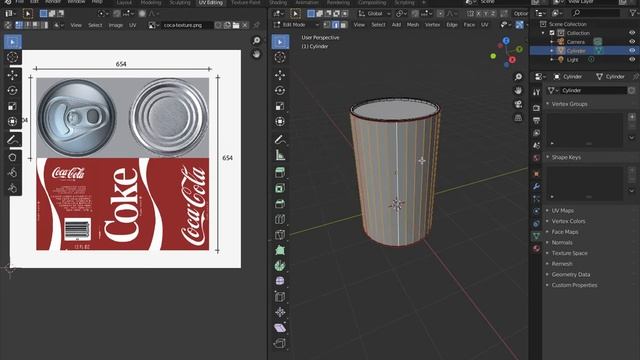
Task: Select the Annotate tool in UV editor
Action: 12,140
